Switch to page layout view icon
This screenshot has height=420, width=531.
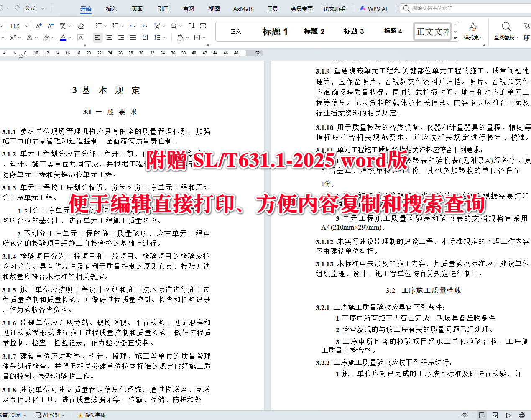[x=482, y=415]
